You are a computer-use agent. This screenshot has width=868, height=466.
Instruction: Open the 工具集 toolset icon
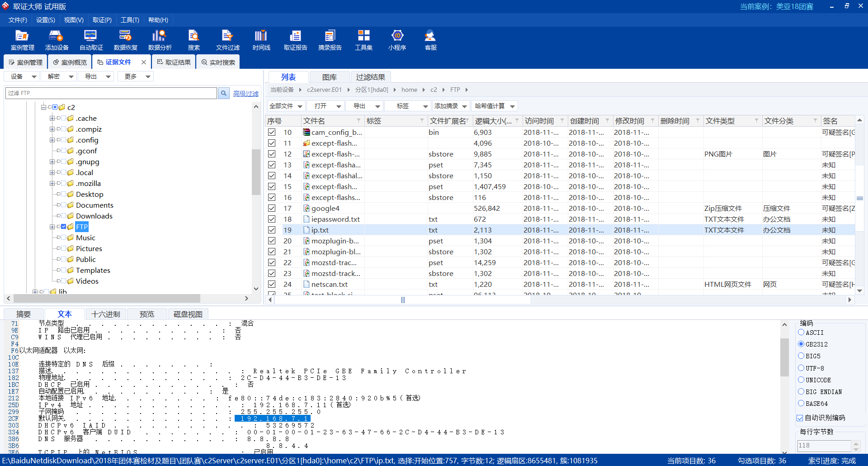pos(363,40)
